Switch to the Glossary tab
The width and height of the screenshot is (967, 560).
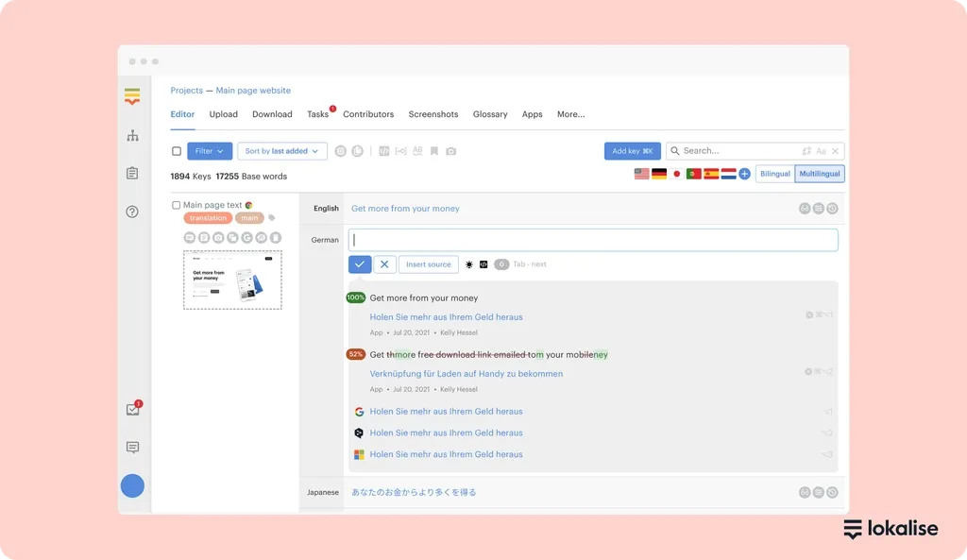click(x=490, y=114)
